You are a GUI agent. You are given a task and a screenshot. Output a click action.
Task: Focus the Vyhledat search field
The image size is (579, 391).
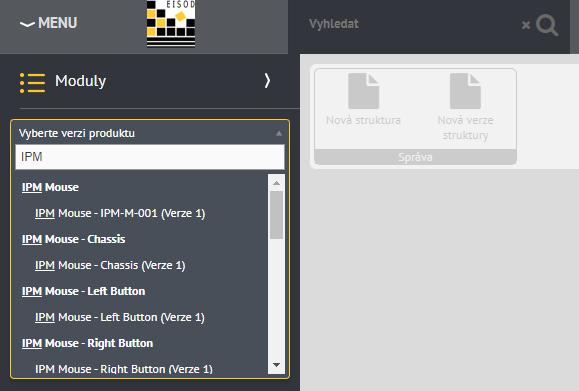tap(410, 24)
